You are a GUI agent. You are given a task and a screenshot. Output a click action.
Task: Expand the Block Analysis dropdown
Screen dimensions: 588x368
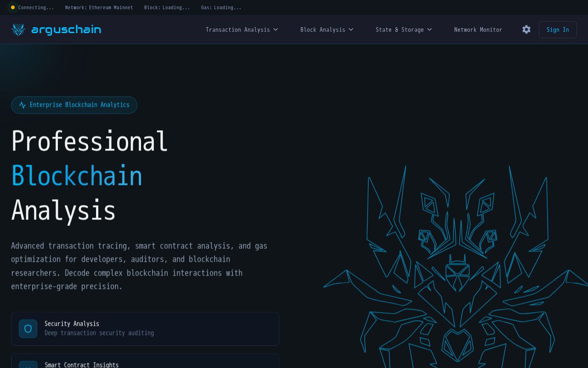[327, 29]
